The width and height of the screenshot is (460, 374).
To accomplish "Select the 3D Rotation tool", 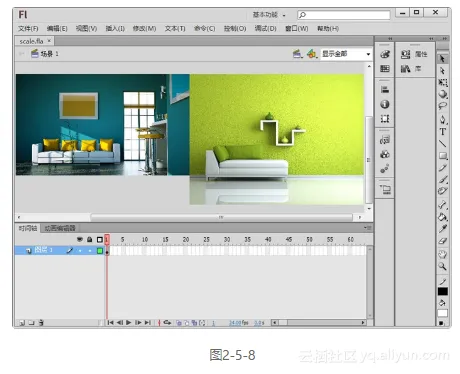I will point(442,94).
